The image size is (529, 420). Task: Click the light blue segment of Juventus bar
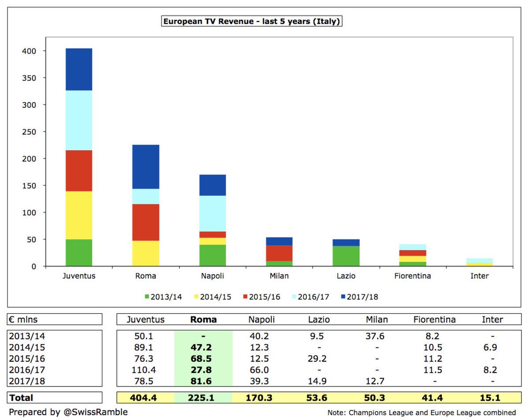tap(78, 120)
